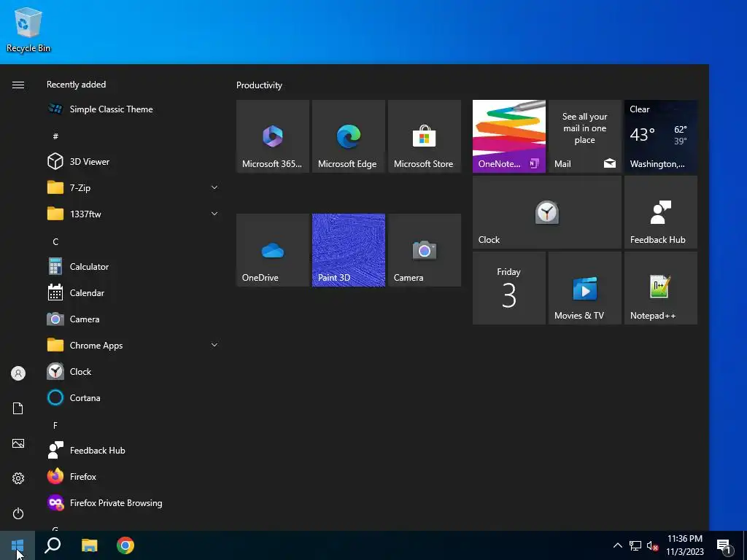
Task: Jump to letters via the # header
Action: 55,136
